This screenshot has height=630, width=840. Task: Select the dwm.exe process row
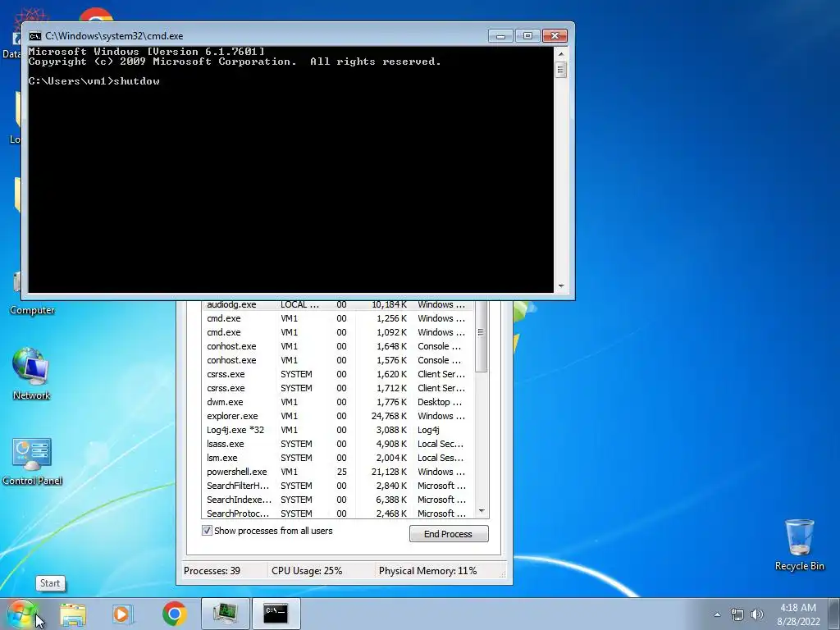tap(337, 402)
